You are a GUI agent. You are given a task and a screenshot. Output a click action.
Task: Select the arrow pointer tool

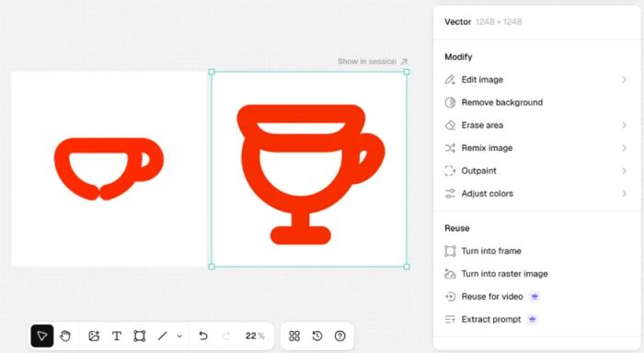42,336
